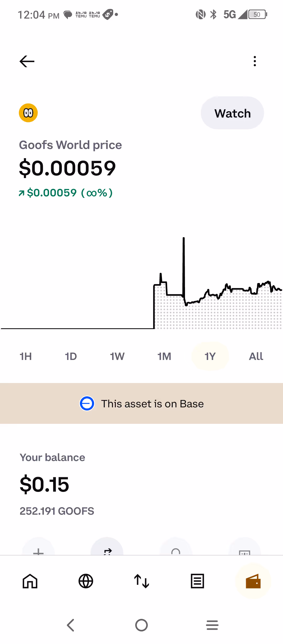Open the trade arrows tab
This screenshot has width=283, height=644.
[x=141, y=581]
